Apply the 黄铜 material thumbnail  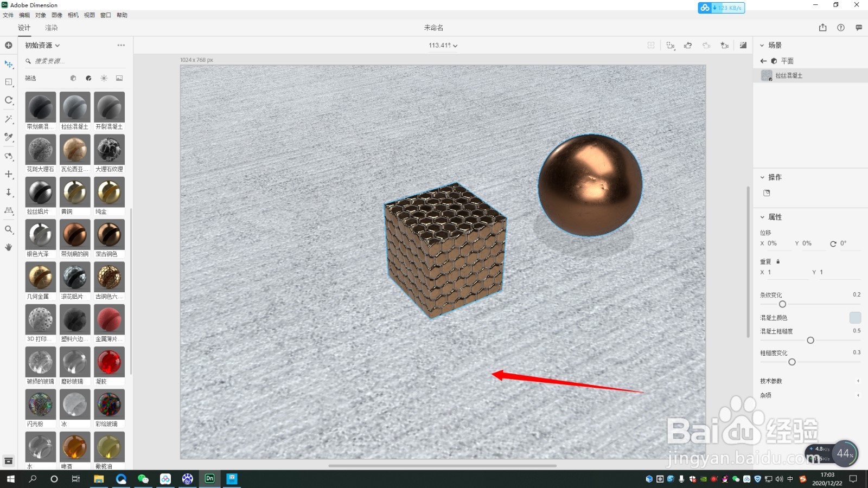75,192
